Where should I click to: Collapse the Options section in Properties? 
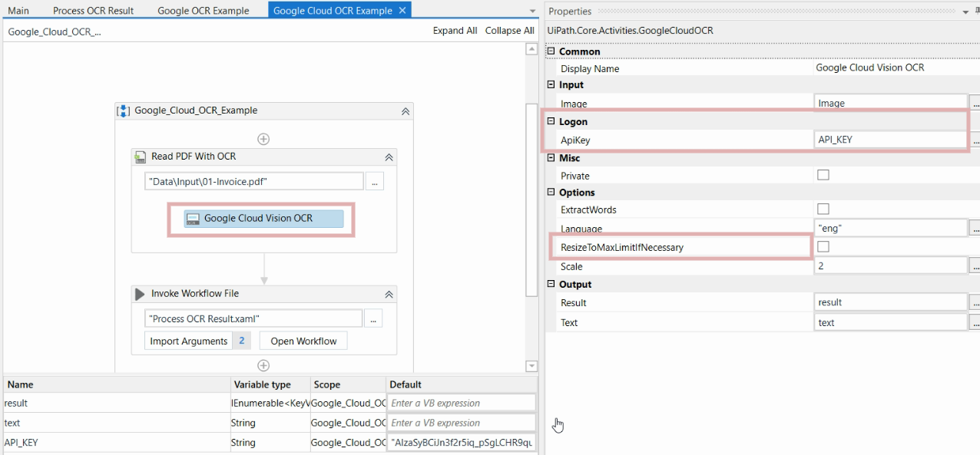pos(550,192)
